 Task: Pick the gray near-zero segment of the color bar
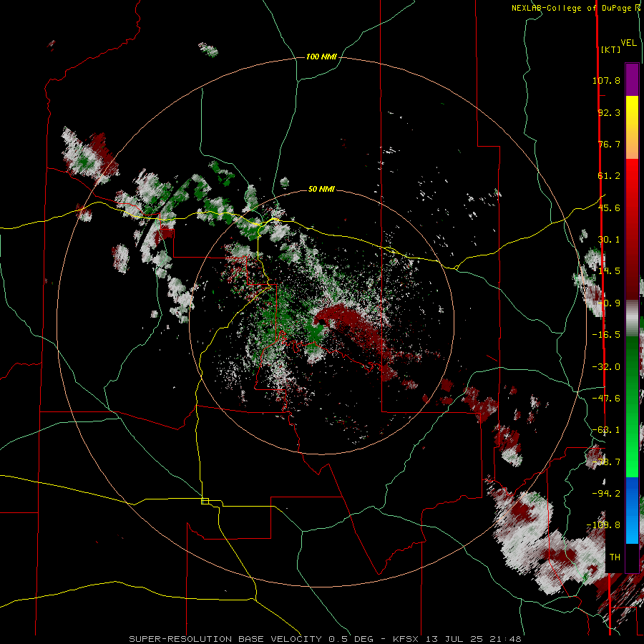632,318
